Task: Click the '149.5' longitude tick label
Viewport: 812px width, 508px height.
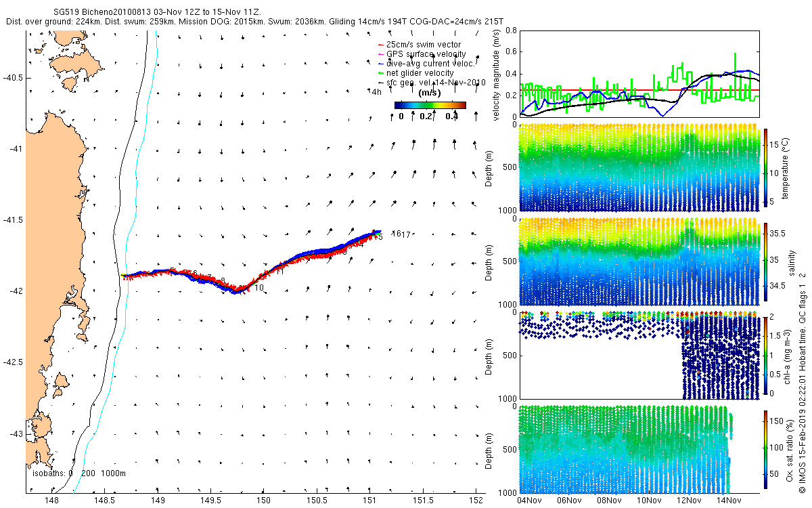Action: point(210,501)
